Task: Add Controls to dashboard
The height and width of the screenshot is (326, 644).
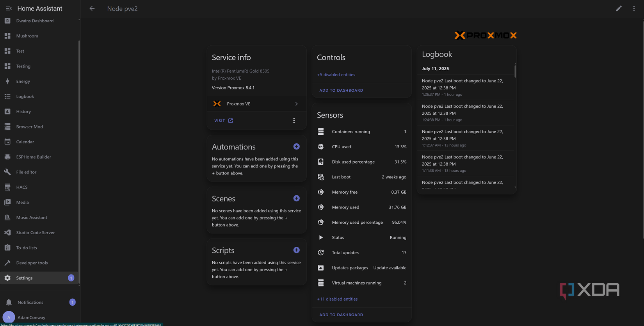Action: click(341, 90)
